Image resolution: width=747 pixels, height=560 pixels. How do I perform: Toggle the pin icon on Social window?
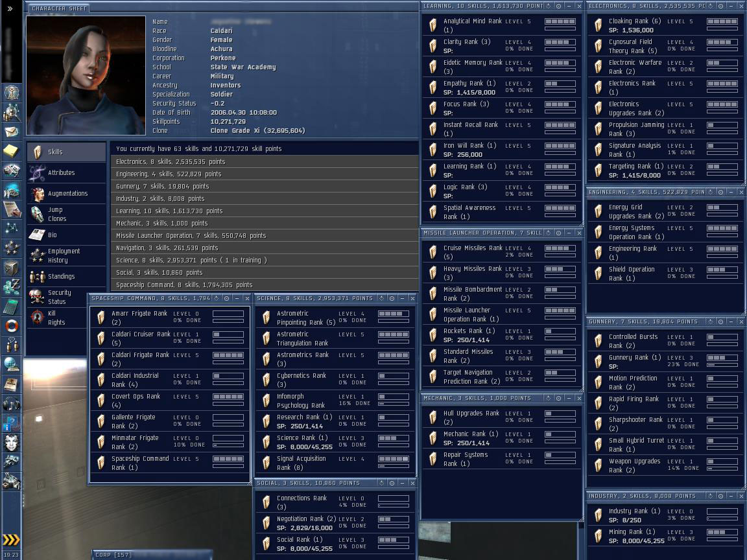(x=381, y=483)
